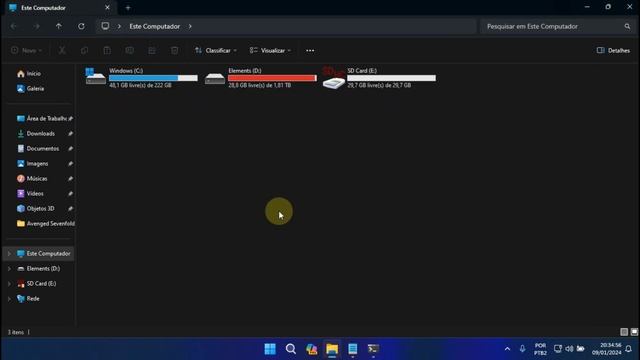Click the Copy icon in toolbar
This screenshot has height=360, width=640.
coord(84,50)
